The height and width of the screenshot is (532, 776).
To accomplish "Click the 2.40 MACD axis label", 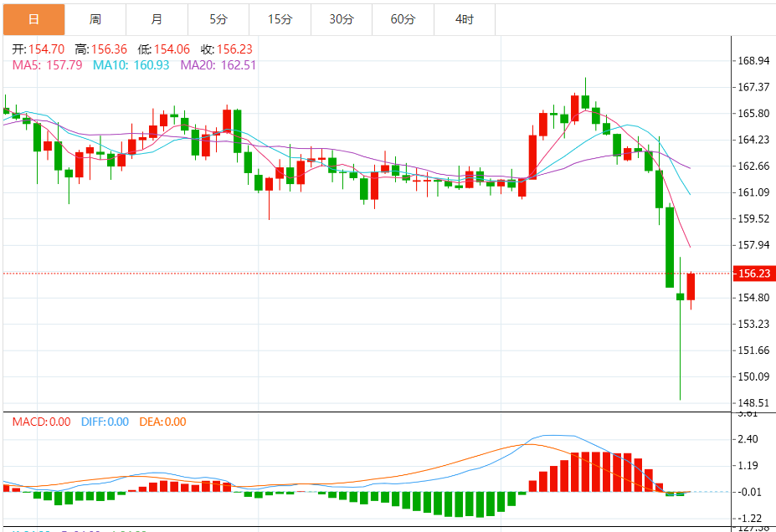I will (x=748, y=439).
